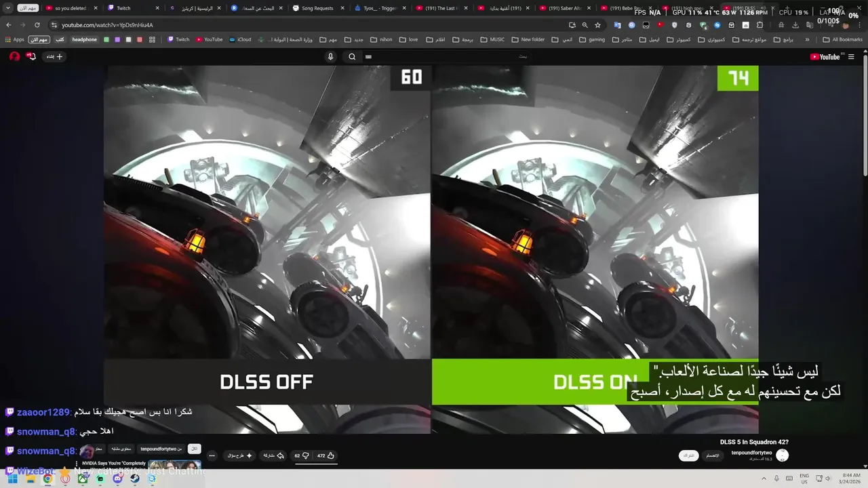Click the Apps bookmarks shortcut
Viewport: 868px width, 488px height.
click(14, 39)
